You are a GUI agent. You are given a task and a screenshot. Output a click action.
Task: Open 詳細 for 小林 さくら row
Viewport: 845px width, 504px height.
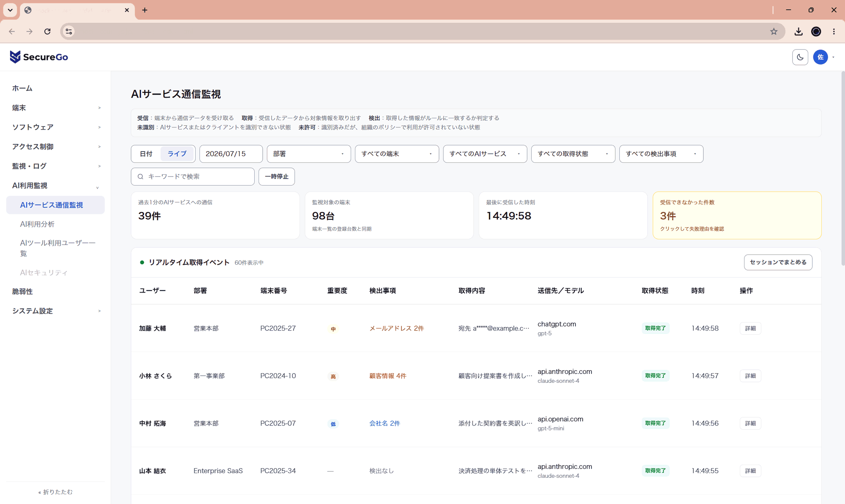coord(750,376)
